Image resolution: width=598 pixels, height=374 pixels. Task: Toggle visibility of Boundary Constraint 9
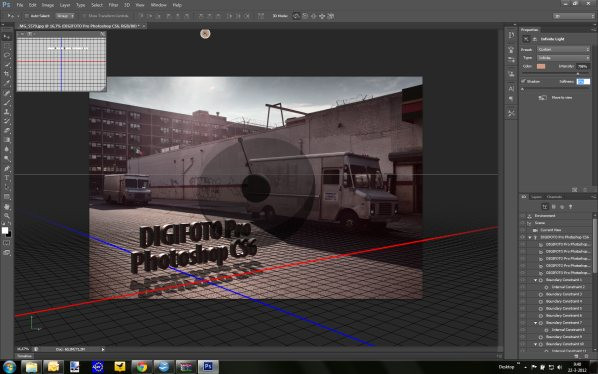coord(523,337)
